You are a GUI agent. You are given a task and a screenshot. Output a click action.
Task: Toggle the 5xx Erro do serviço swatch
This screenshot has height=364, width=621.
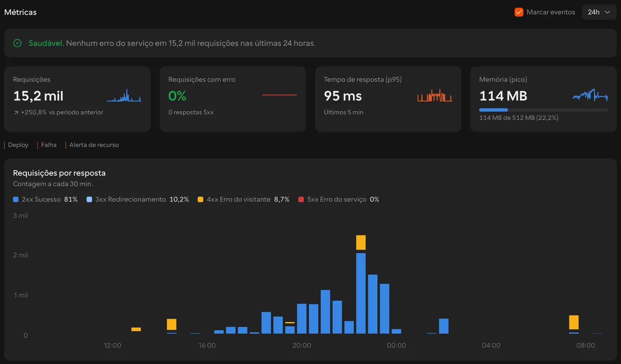301,199
